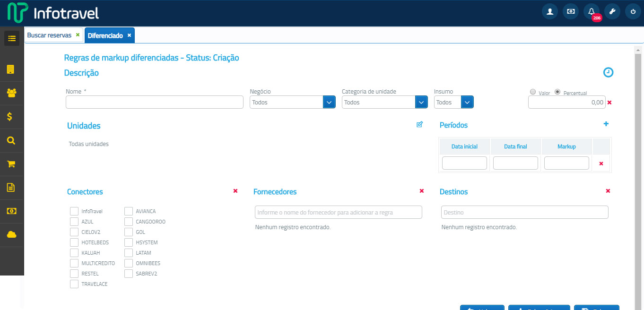The width and height of the screenshot is (644, 310).
Task: Open the shopping cart sidebar icon
Action: (11, 164)
